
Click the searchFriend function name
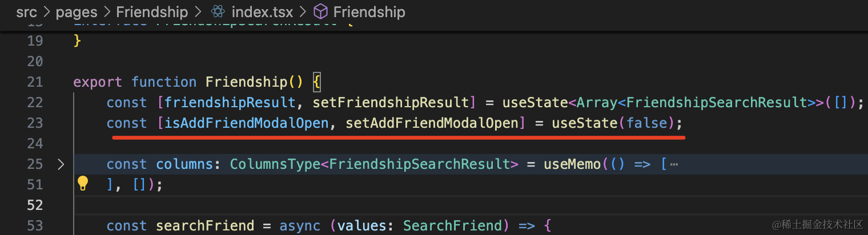pos(205,226)
